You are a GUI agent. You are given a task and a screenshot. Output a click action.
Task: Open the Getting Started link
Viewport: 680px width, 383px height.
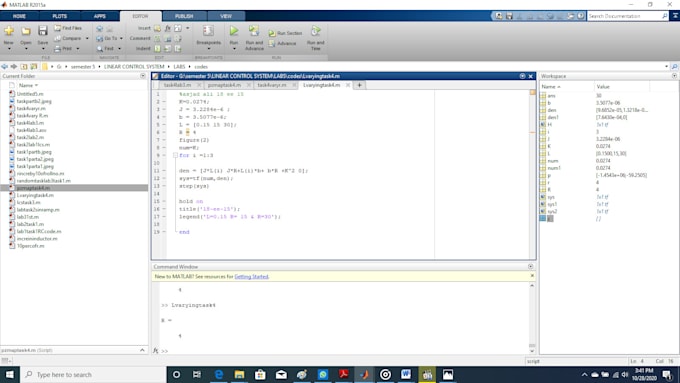pyautogui.click(x=251, y=276)
